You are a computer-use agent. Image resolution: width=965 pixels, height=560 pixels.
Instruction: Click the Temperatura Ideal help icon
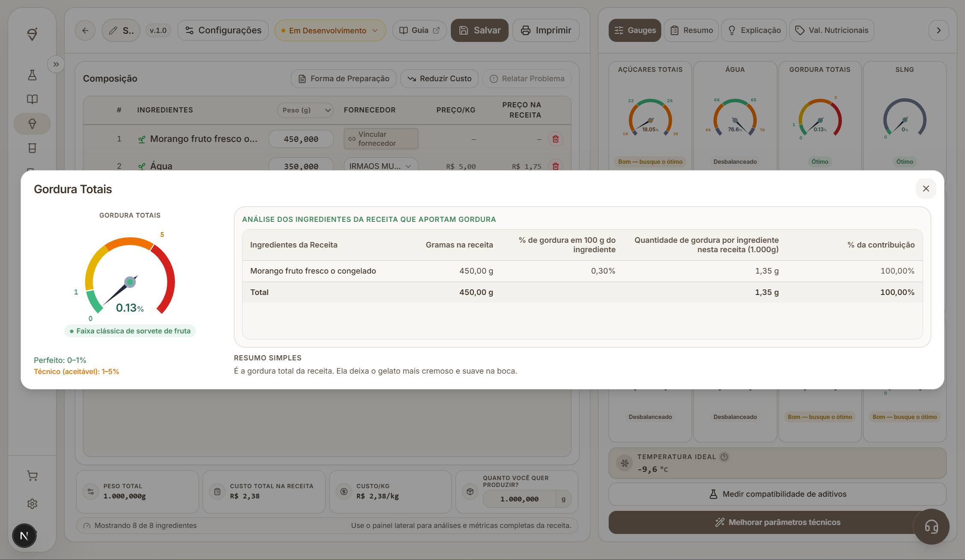(x=724, y=457)
